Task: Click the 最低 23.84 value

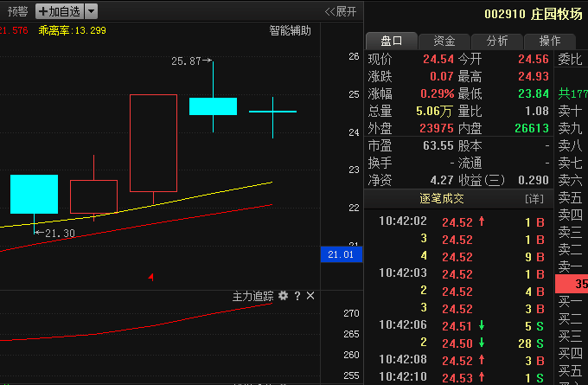Action: click(534, 93)
